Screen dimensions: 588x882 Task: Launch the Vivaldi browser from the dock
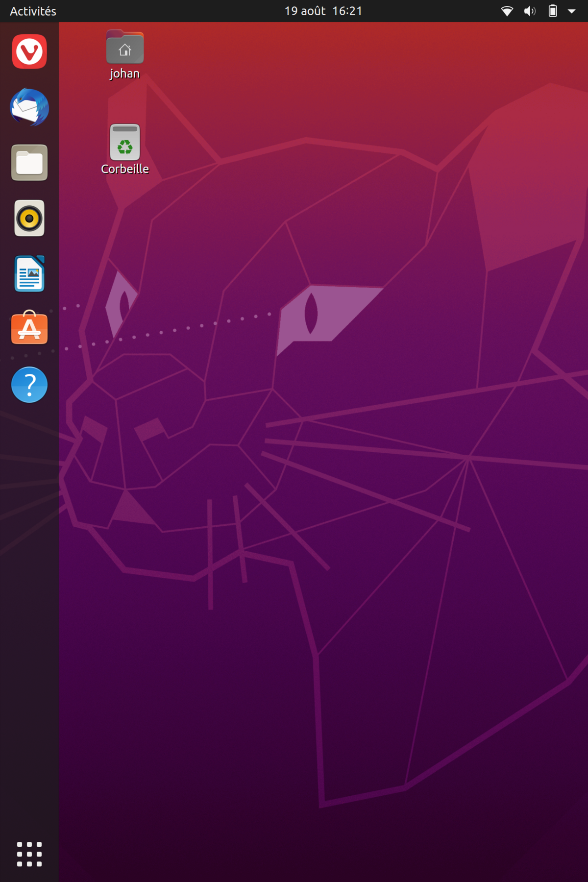click(x=29, y=51)
